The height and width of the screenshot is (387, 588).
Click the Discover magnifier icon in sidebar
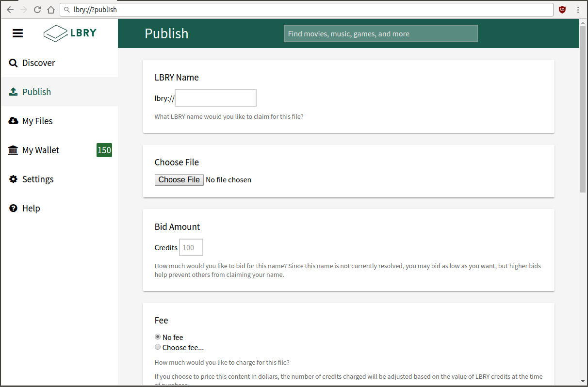[x=13, y=63]
